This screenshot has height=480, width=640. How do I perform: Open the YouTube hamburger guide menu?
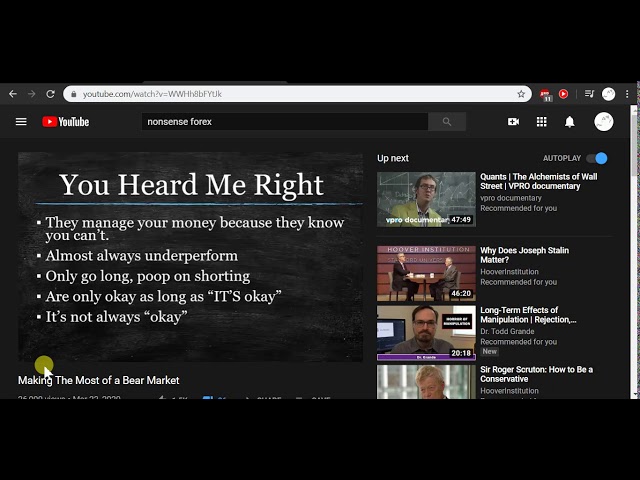pyautogui.click(x=21, y=122)
